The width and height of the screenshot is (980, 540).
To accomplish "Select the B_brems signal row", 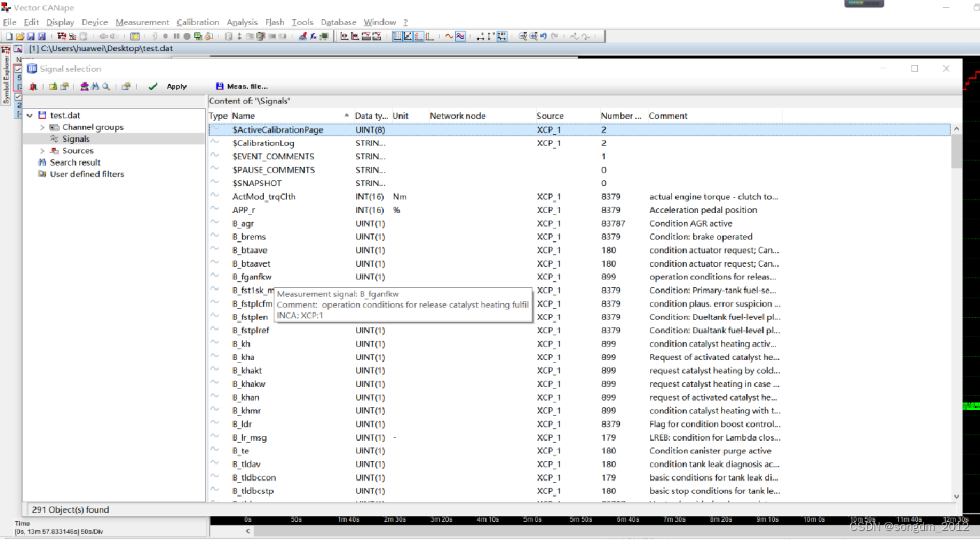I will (579, 237).
